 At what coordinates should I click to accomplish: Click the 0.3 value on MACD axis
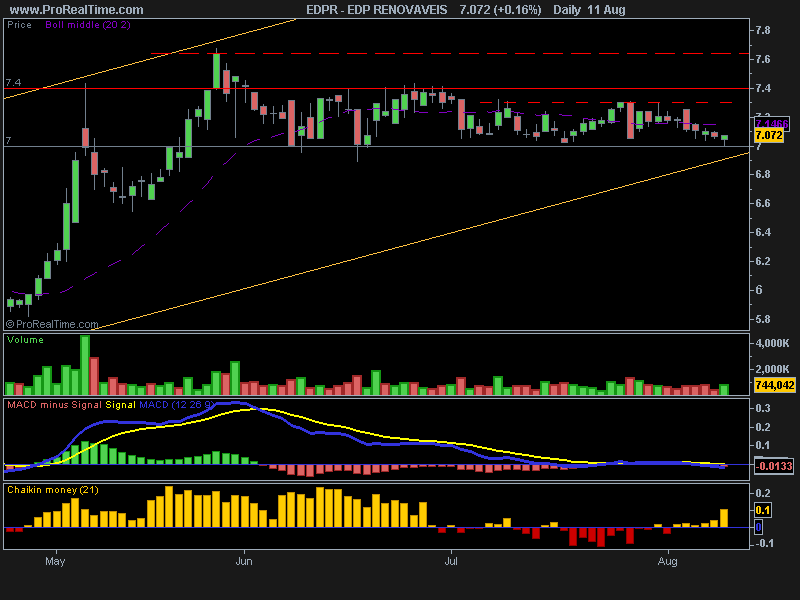[x=763, y=409]
